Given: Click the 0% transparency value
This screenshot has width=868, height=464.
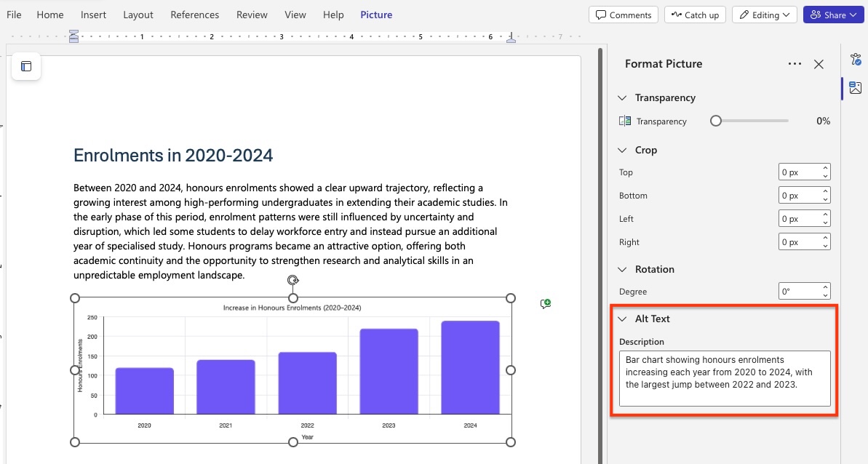Looking at the screenshot, I should [x=823, y=121].
